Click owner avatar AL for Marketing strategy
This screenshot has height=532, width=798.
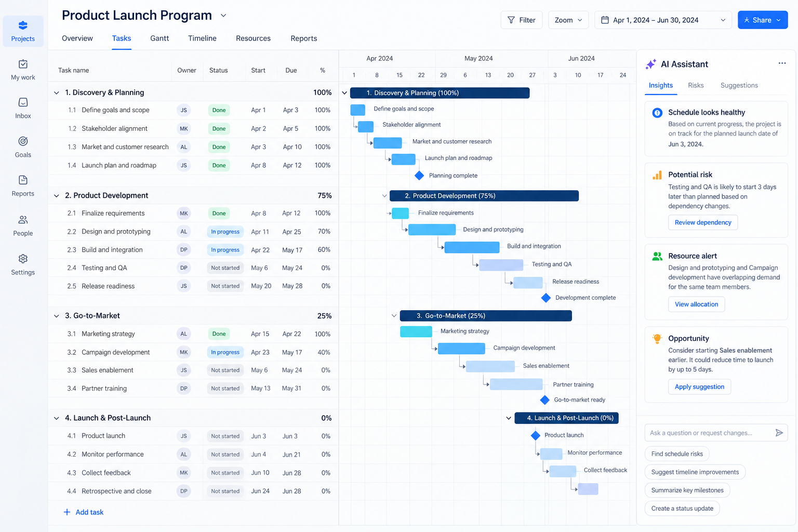point(184,334)
